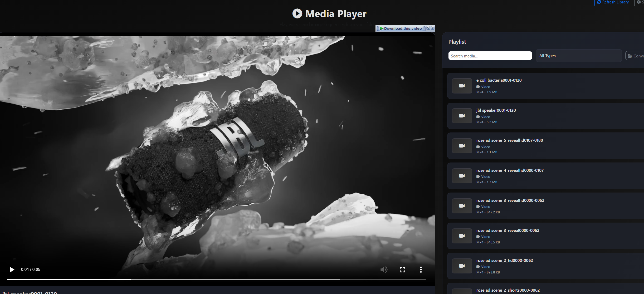Viewport: 644px width, 294px height.
Task: Click the Refresh Library button
Action: [x=613, y=2]
